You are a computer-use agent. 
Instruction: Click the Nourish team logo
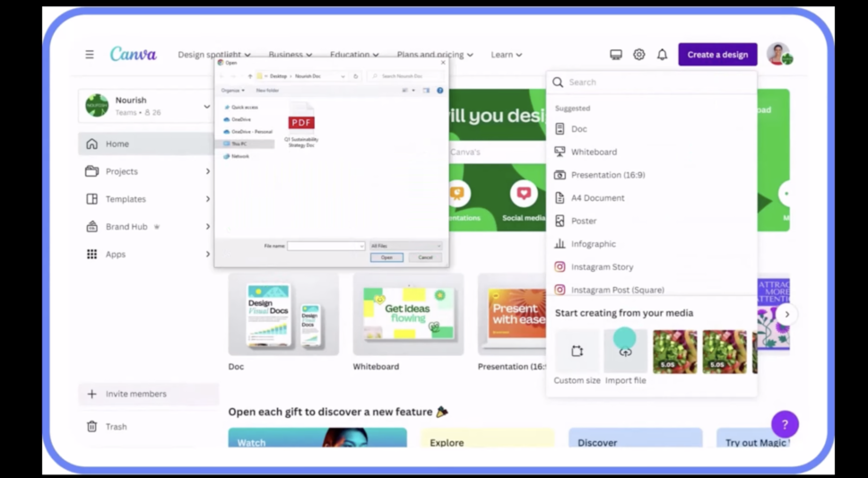pos(97,105)
